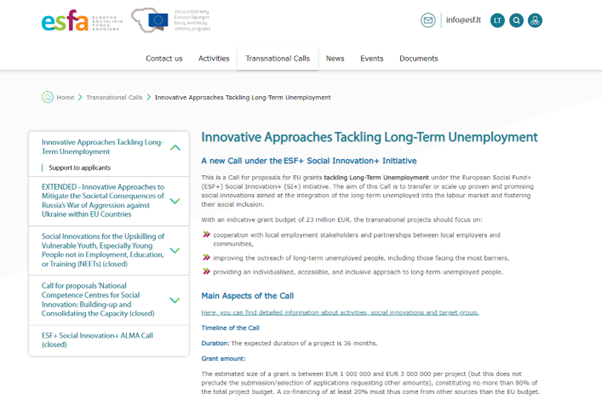Go to Transnational Calls breadcrumb link
602x405 pixels.
(x=114, y=98)
